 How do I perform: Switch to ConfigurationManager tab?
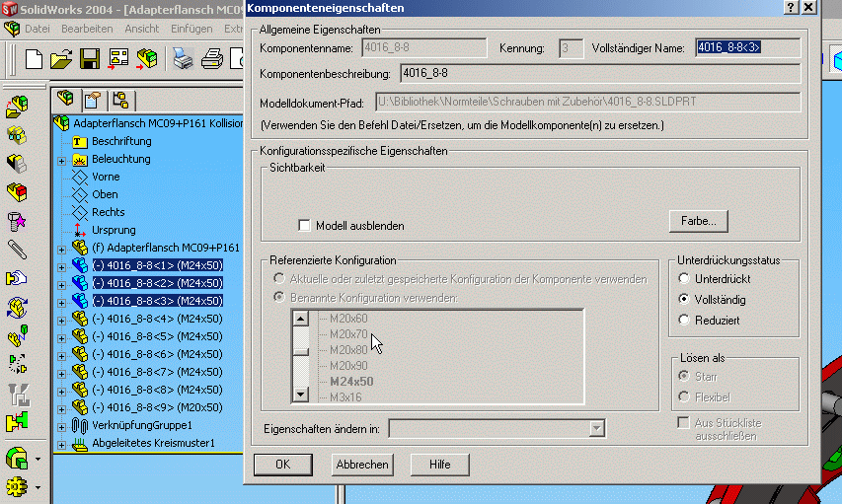120,100
